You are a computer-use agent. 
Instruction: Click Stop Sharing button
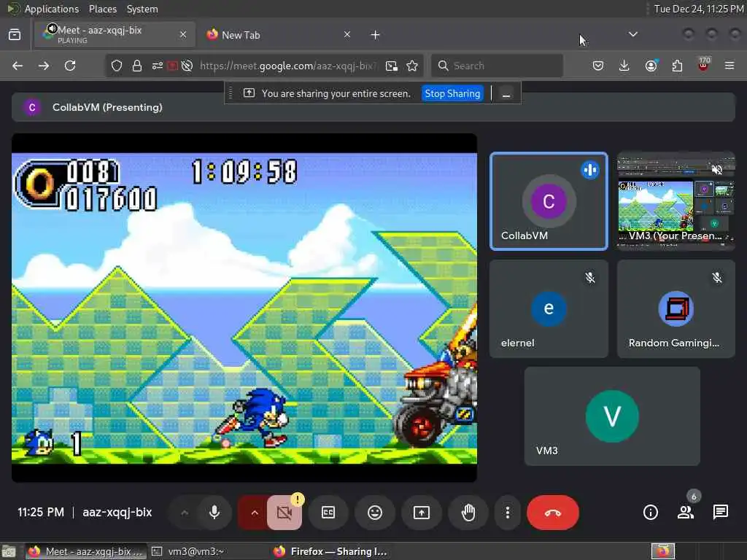pos(452,93)
